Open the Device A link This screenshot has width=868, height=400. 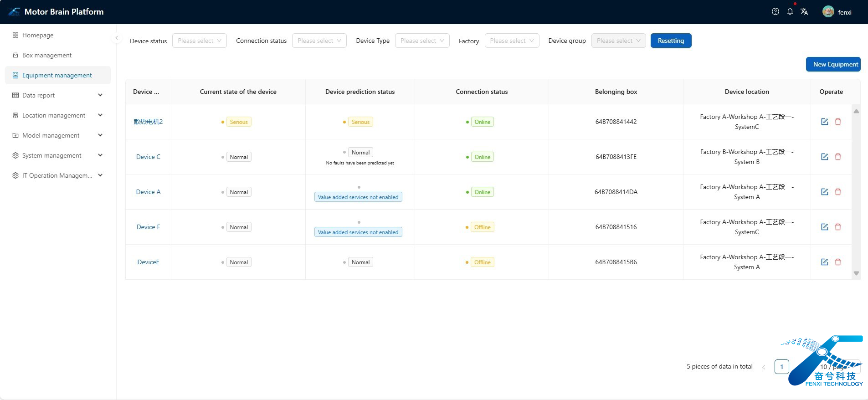(148, 192)
